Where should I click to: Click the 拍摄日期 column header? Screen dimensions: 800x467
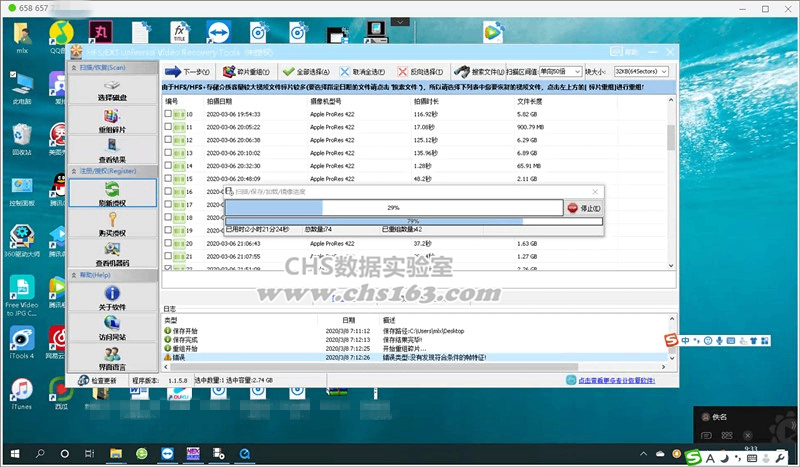coord(219,102)
